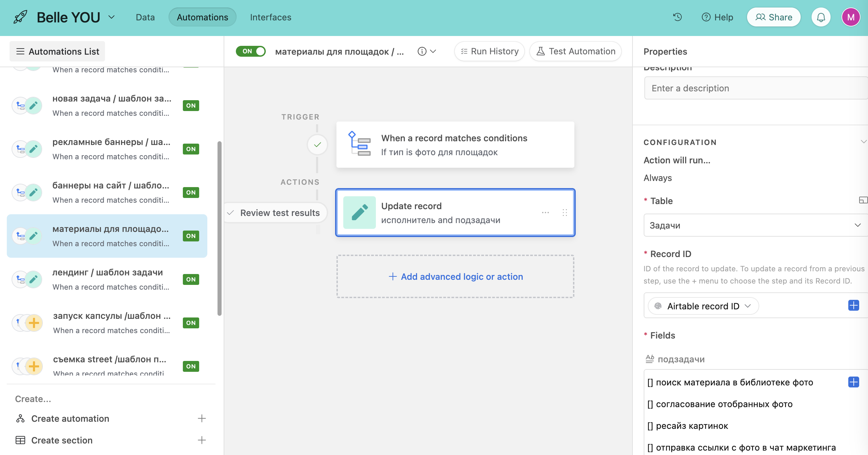The image size is (868, 455).
Task: Switch to the Data tab
Action: point(145,17)
